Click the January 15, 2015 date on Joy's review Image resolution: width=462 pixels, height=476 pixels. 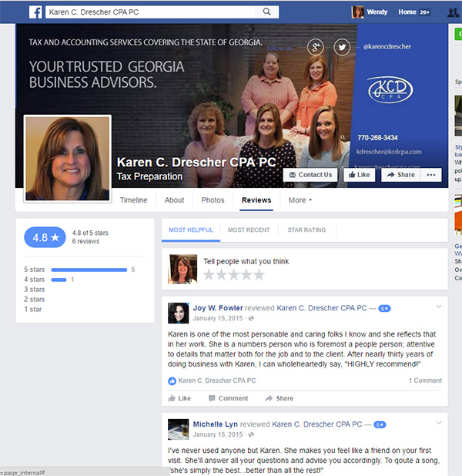click(x=218, y=318)
